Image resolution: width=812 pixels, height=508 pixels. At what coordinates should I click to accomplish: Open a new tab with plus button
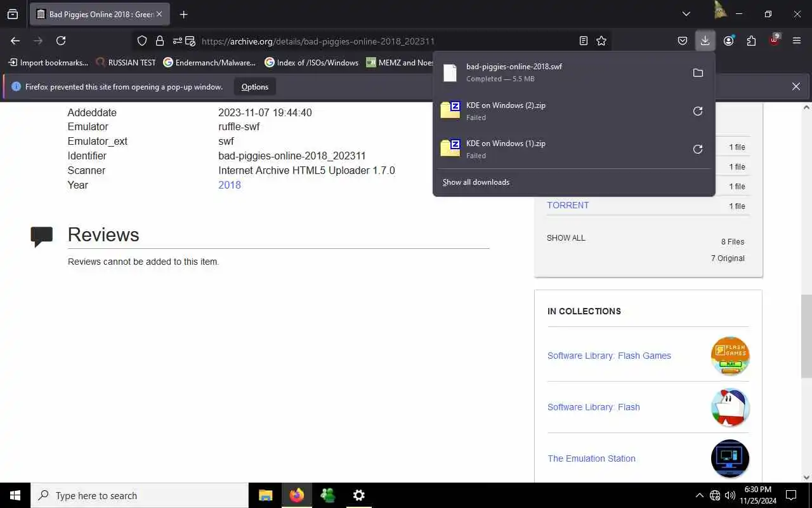183,14
